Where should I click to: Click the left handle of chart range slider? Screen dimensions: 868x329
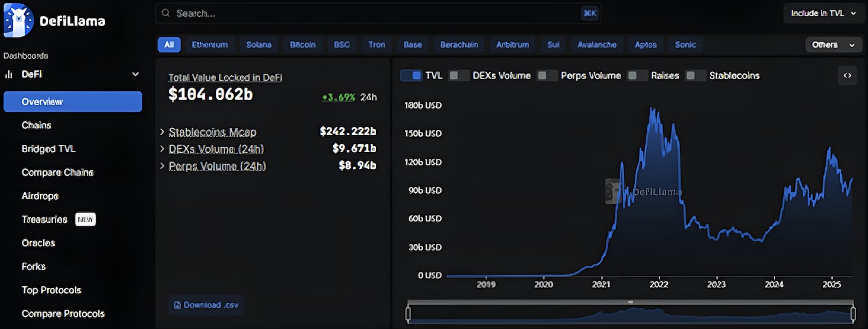coord(408,313)
